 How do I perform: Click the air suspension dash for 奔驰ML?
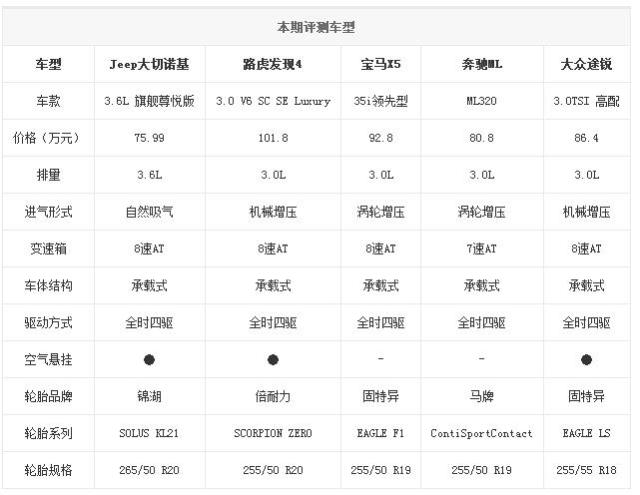click(482, 358)
